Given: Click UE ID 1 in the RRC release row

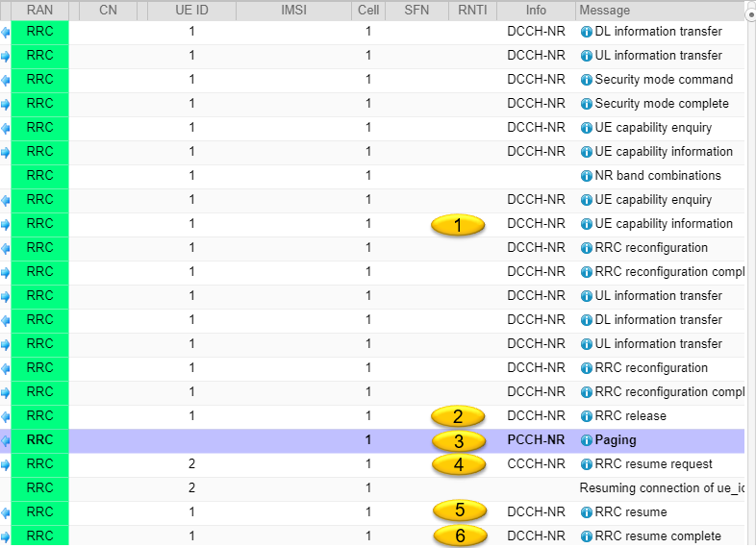Looking at the screenshot, I should point(192,416).
